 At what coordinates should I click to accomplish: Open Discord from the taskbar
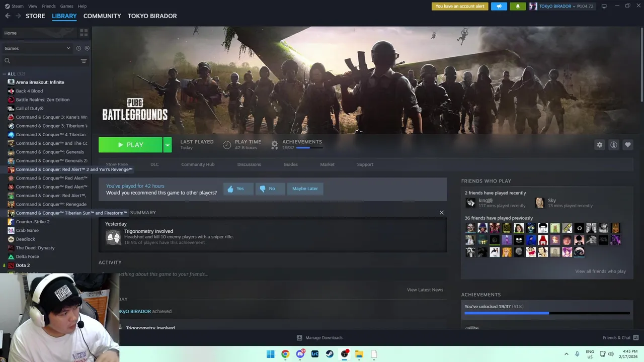tap(300, 354)
